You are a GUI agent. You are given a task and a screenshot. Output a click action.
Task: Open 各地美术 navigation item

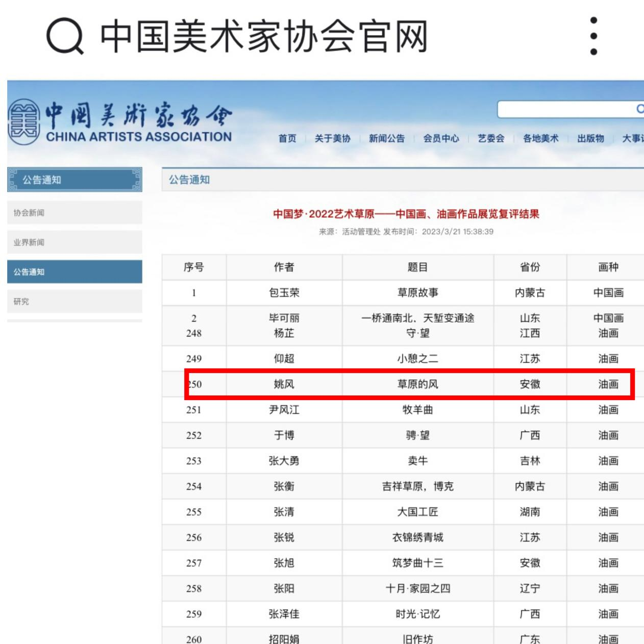(x=540, y=138)
